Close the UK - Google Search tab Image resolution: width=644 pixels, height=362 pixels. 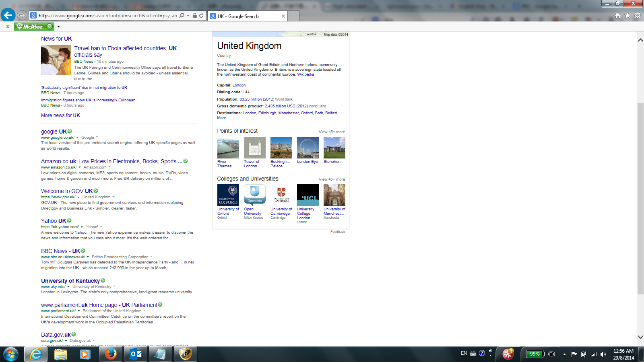click(283, 16)
